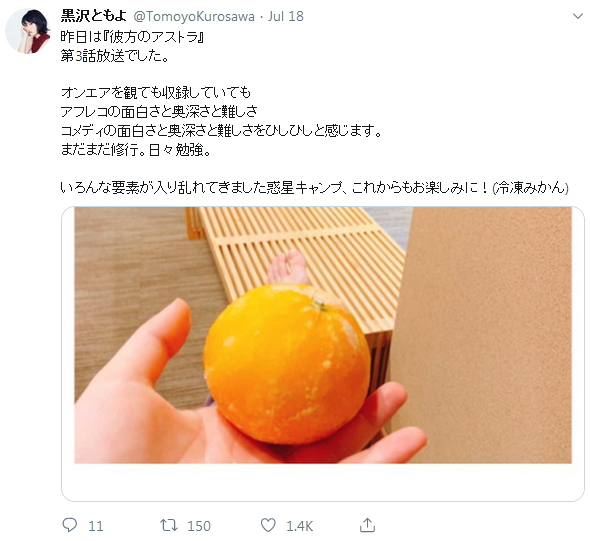Click the text まだまだ修行。日々勉強。
This screenshot has width=590, height=541.
tap(136, 150)
